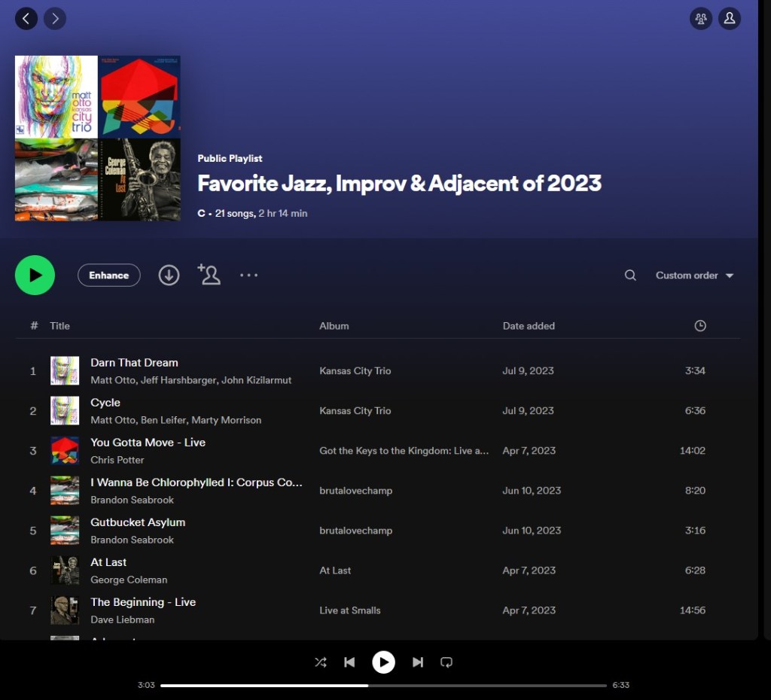Image resolution: width=771 pixels, height=700 pixels.
Task: Sort by the Title column header
Action: 59,326
